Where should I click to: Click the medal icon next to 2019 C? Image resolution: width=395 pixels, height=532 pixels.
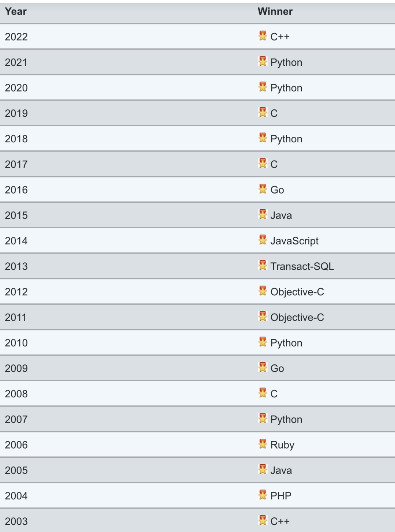263,112
